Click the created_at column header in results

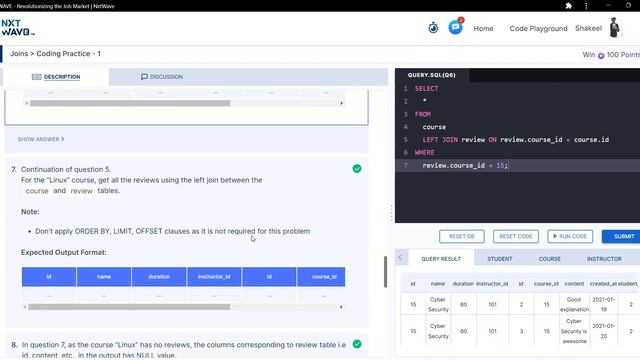pyautogui.click(x=603, y=283)
